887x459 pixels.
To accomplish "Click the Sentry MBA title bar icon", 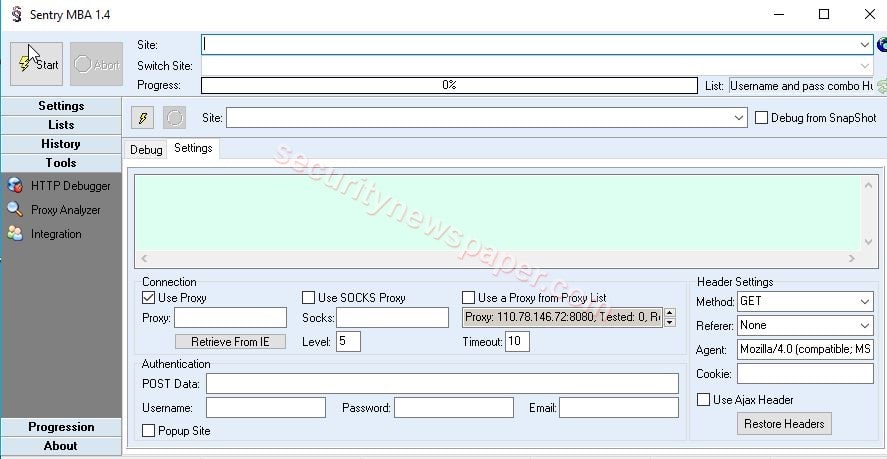I will point(16,14).
